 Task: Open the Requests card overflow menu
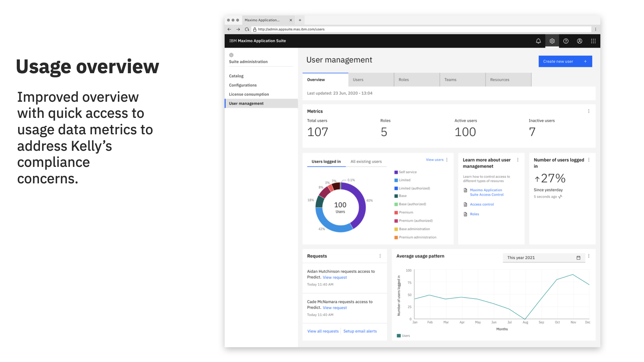380,256
